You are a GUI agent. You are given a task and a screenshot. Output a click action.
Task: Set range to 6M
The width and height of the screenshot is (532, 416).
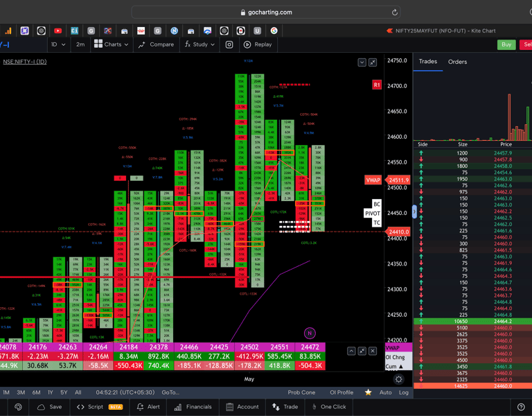(36, 392)
